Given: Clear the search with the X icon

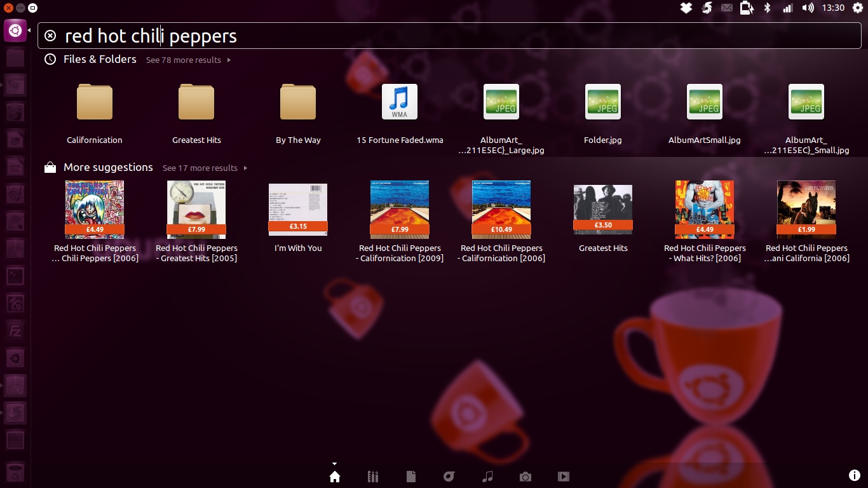Looking at the screenshot, I should (x=51, y=36).
